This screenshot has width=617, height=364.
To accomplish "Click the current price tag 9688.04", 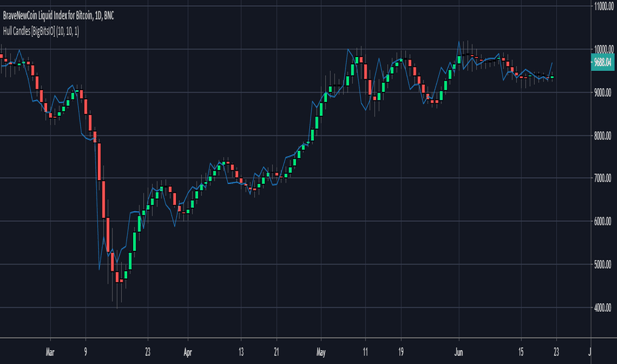I will click(x=602, y=62).
